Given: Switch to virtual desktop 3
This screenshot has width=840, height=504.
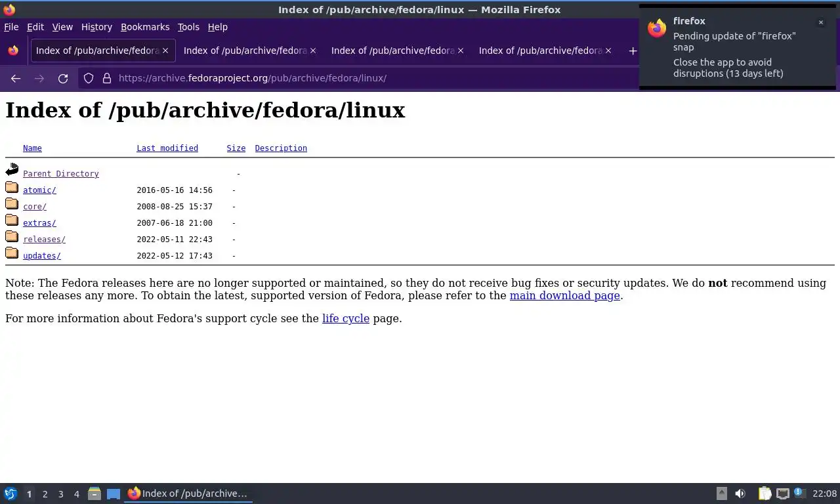Looking at the screenshot, I should tap(60, 493).
